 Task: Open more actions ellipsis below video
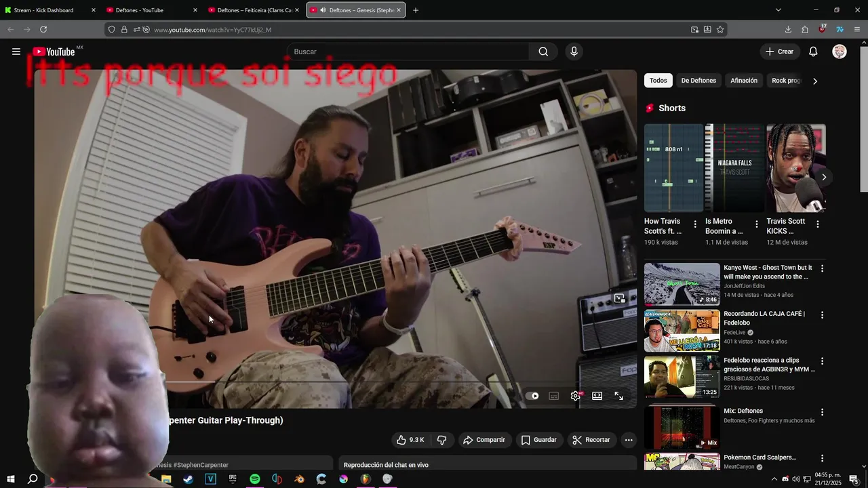tap(629, 440)
